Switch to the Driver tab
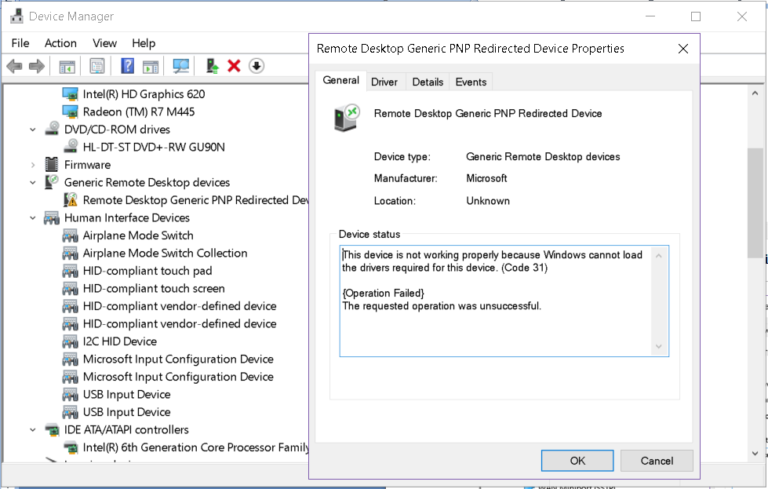768x489 pixels. click(384, 82)
